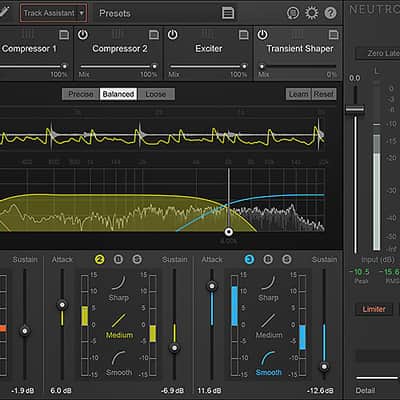
Task: Toggle Compressor 2 power button
Action: (83, 35)
